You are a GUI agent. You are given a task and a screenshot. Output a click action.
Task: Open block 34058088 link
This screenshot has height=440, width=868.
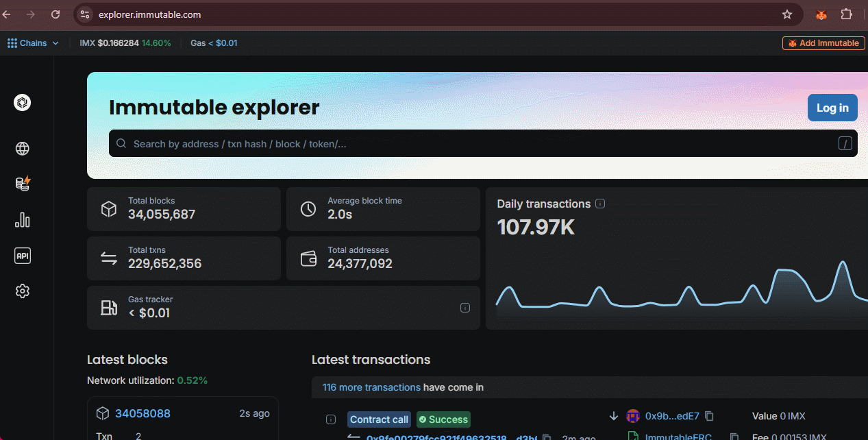click(142, 413)
